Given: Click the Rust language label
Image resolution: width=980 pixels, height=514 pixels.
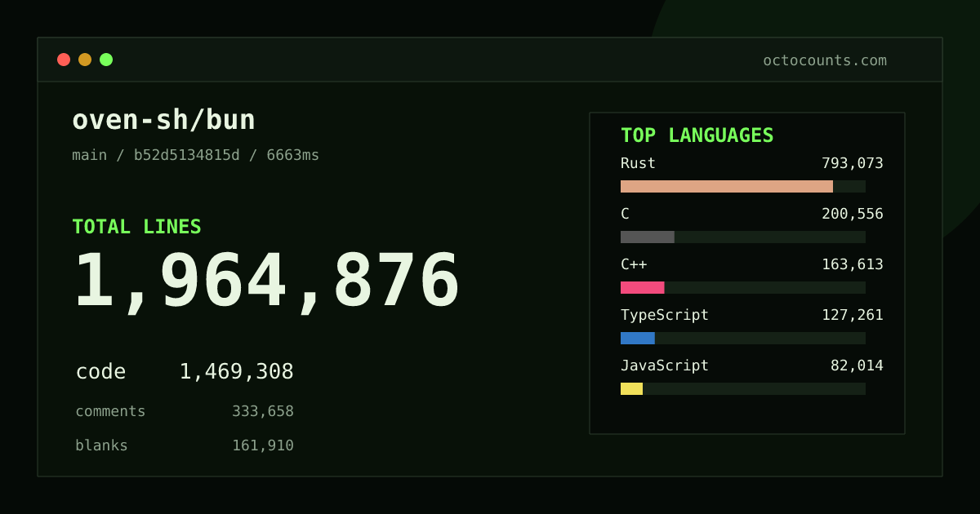Looking at the screenshot, I should click(x=638, y=163).
